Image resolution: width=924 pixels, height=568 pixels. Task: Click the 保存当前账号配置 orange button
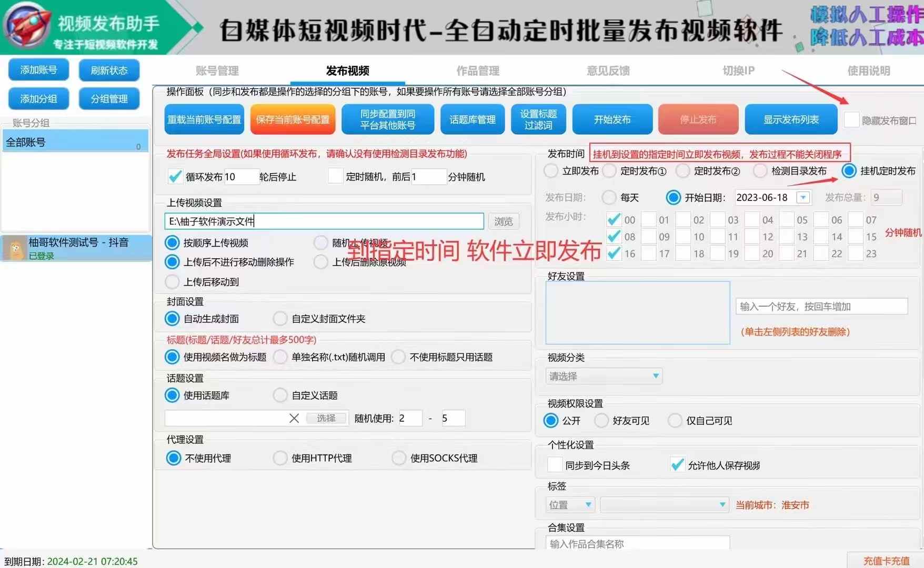[x=293, y=119]
